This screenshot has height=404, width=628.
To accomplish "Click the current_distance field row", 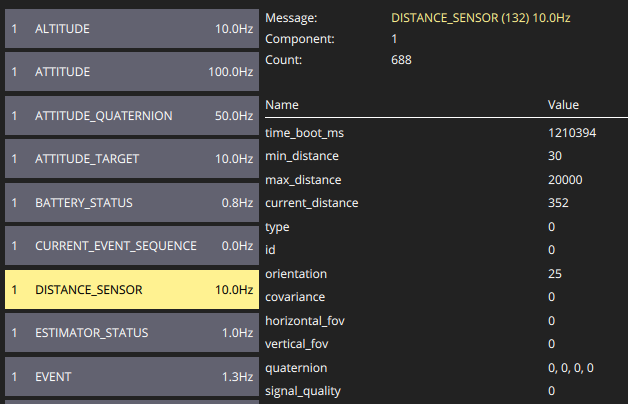I will tap(446, 203).
